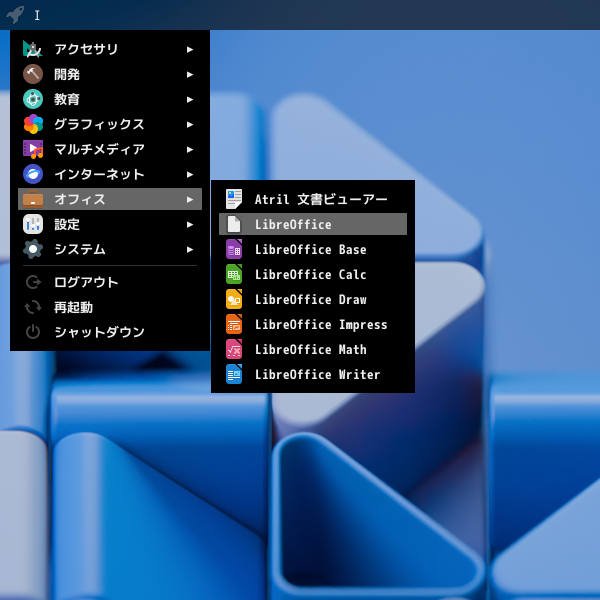
Task: Choose ログアウト to log out
Action: click(x=86, y=282)
